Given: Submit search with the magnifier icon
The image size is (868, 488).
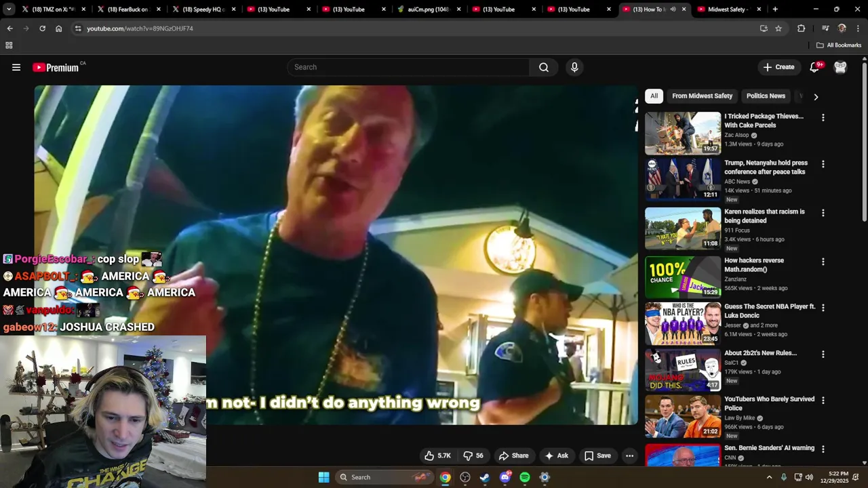Looking at the screenshot, I should coord(544,67).
